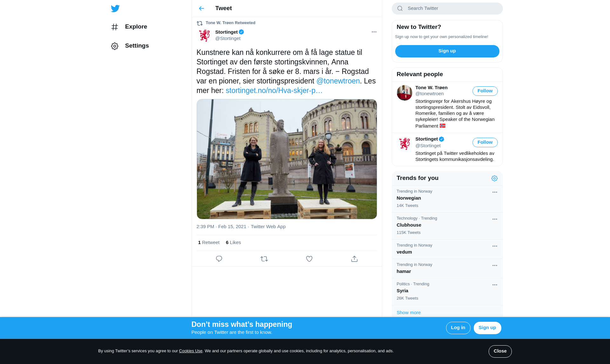The width and height of the screenshot is (610, 364).
Task: Open Stortinget name in Relevant people
Action: 426,139
